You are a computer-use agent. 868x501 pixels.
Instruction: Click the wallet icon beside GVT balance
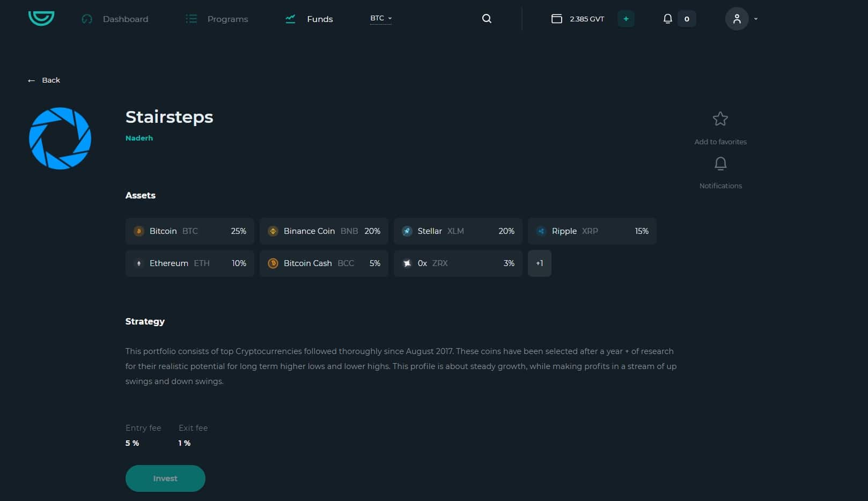pos(557,19)
